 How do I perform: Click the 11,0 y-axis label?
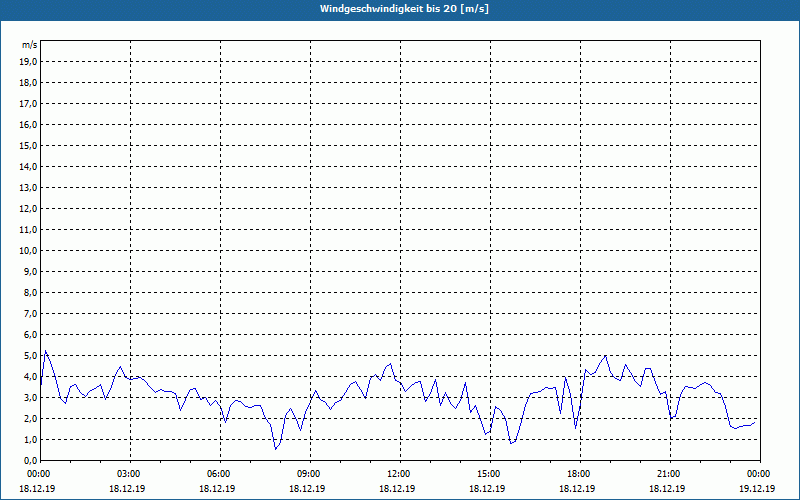click(x=28, y=230)
